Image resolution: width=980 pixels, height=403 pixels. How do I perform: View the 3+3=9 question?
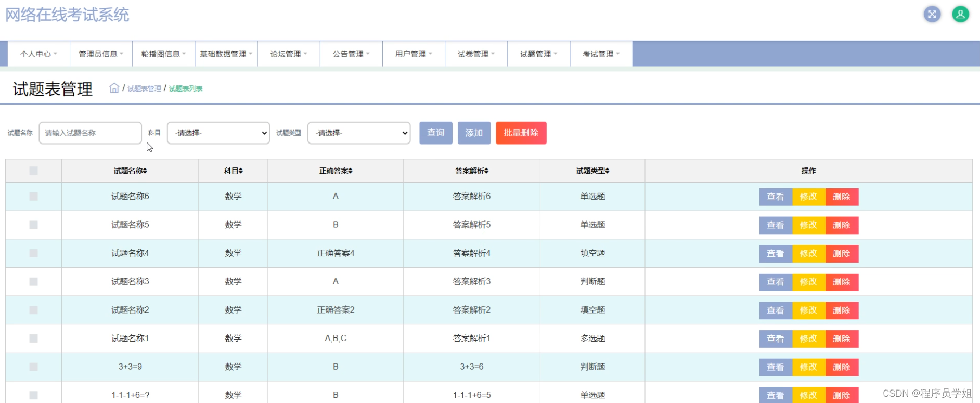(776, 367)
